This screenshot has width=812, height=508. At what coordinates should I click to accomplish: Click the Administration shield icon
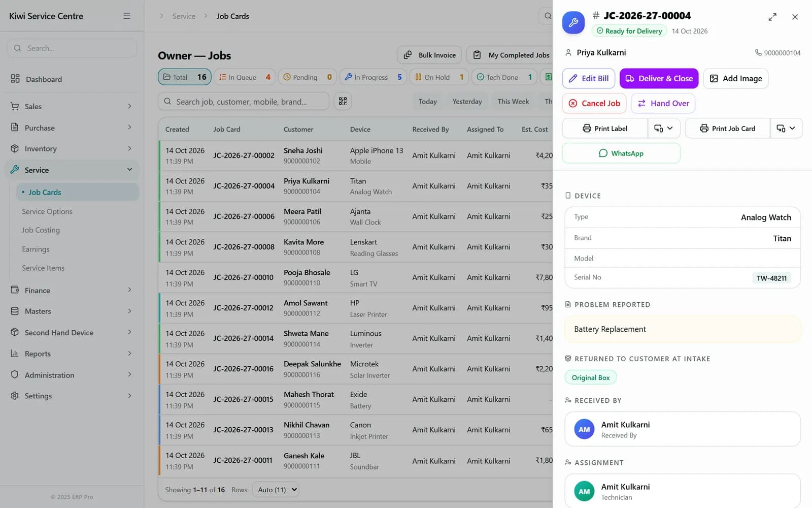pyautogui.click(x=15, y=374)
